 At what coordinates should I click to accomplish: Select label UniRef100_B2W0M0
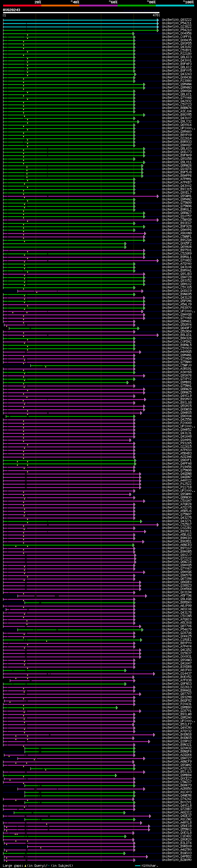[177, 860]
